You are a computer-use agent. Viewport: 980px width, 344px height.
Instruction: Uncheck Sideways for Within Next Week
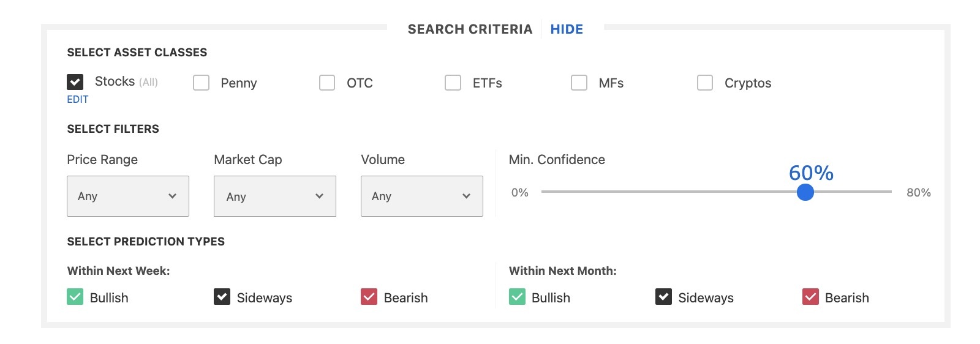[x=222, y=297]
